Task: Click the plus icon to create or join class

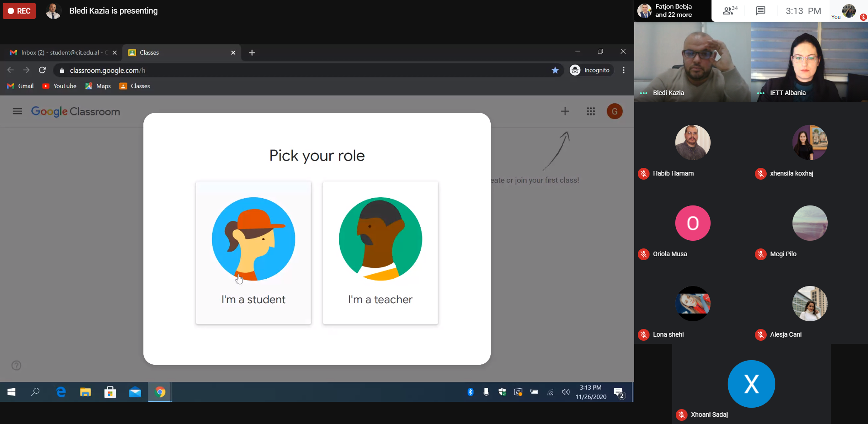Action: tap(565, 111)
